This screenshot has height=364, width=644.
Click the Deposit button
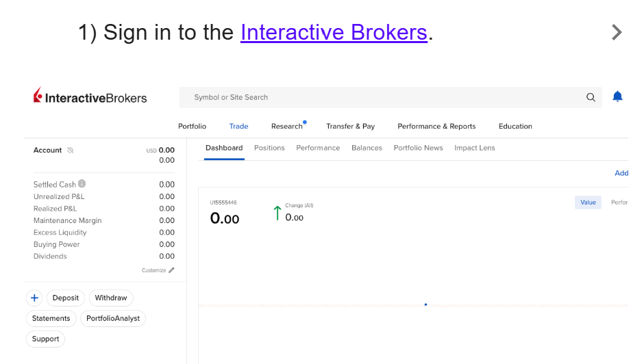pos(66,298)
